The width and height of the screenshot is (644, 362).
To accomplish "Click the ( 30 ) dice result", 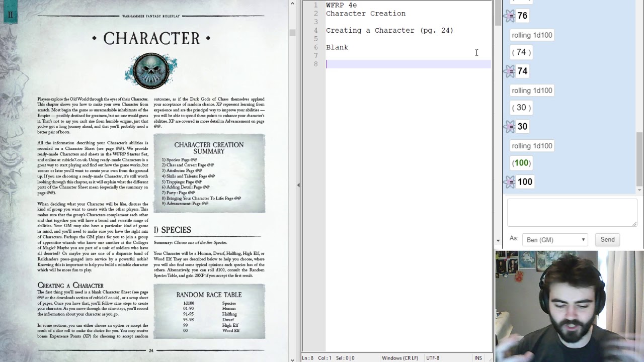I will 521,108.
